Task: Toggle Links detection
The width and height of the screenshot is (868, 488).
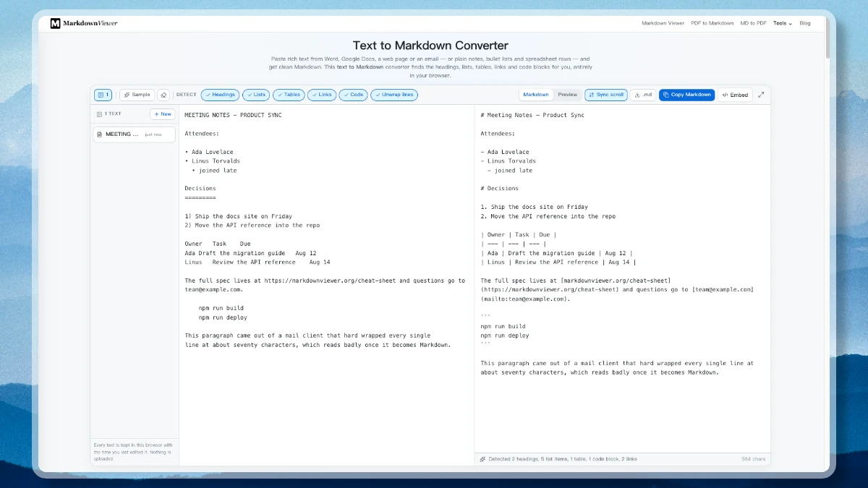Action: click(322, 95)
